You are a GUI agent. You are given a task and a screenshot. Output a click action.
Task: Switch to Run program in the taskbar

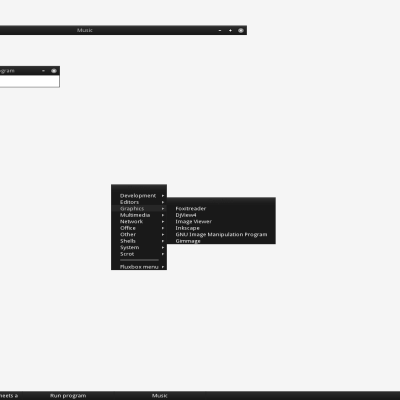point(68,396)
